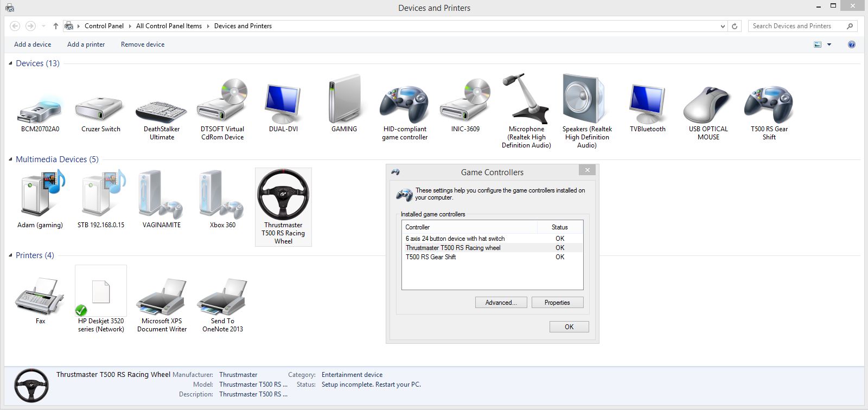
Task: Click the racing wheel thumbnail in details pane
Action: [31, 386]
